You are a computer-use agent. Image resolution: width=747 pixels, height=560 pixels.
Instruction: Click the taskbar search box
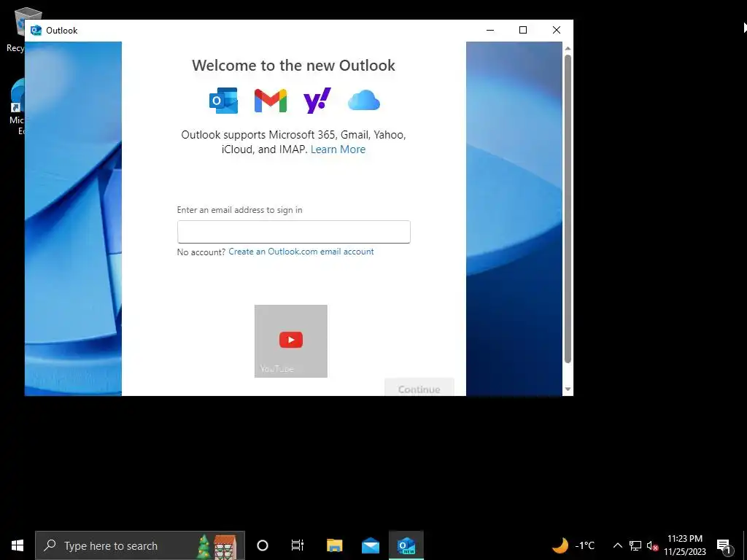coord(139,545)
